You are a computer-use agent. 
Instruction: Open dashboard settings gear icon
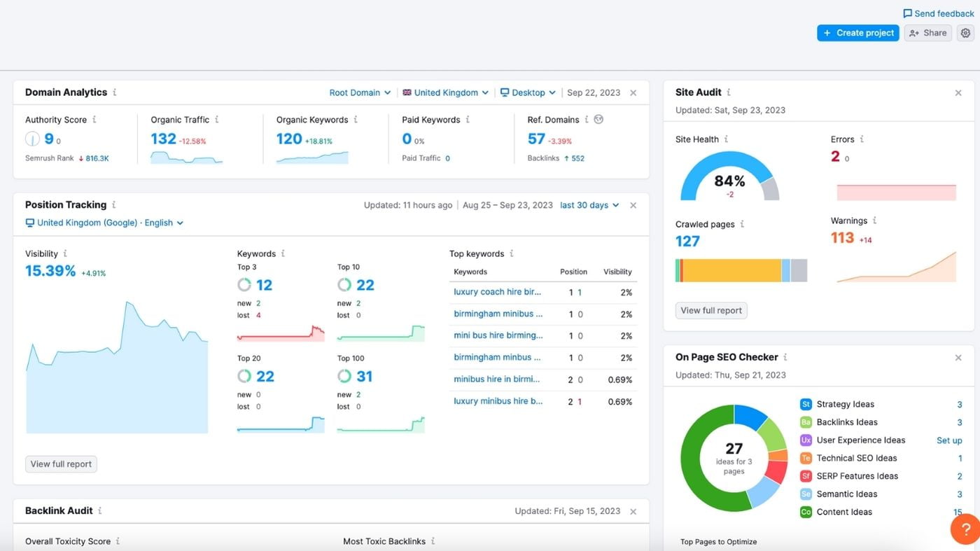(x=965, y=33)
